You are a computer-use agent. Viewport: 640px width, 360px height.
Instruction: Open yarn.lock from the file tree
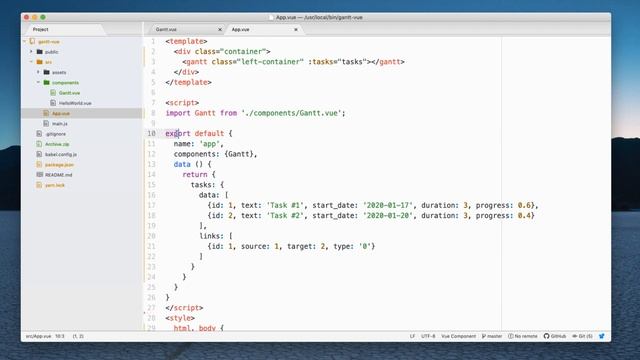[55, 185]
